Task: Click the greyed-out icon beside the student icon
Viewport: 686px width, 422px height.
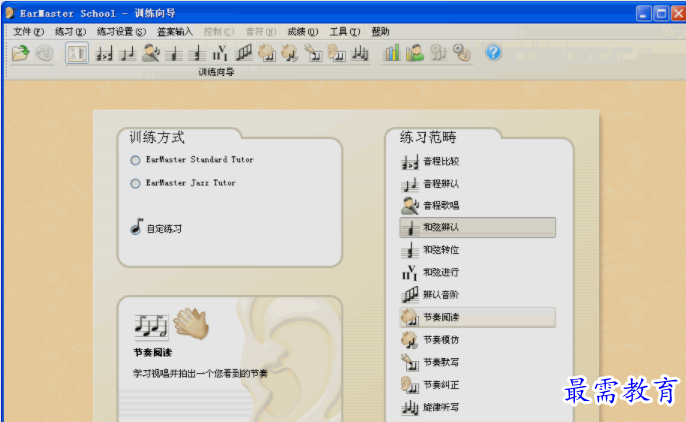Action: click(x=438, y=53)
